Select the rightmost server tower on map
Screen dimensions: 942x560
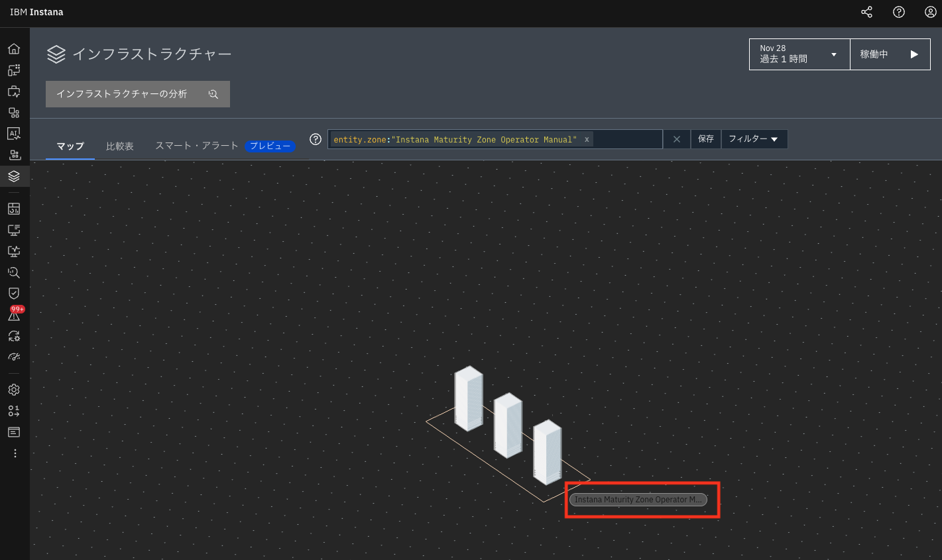pos(548,452)
